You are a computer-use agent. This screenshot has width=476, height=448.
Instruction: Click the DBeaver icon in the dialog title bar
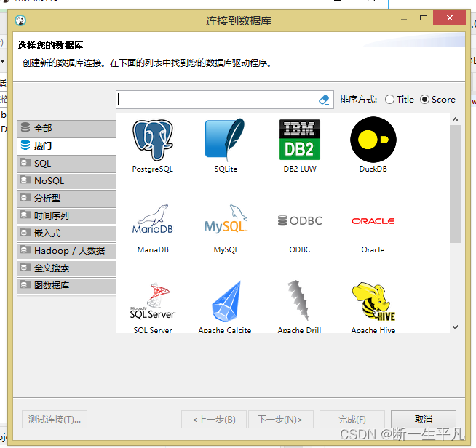[20, 20]
